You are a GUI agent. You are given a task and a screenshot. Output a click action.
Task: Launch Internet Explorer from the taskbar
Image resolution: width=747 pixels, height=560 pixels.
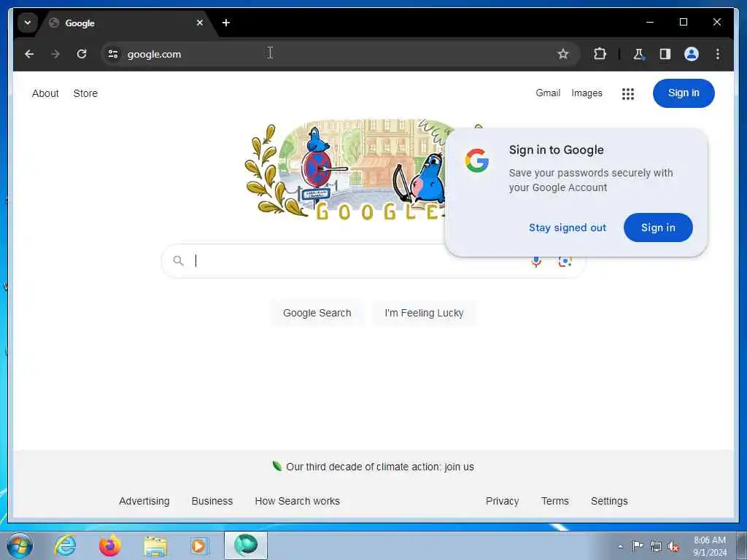[65, 545]
